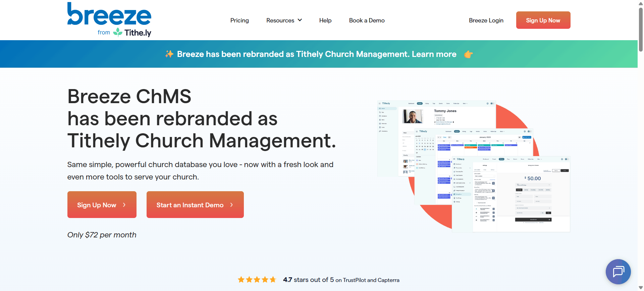Click the 'Only $72 per month' text
Viewport: 644px width, 291px height.
click(x=102, y=235)
